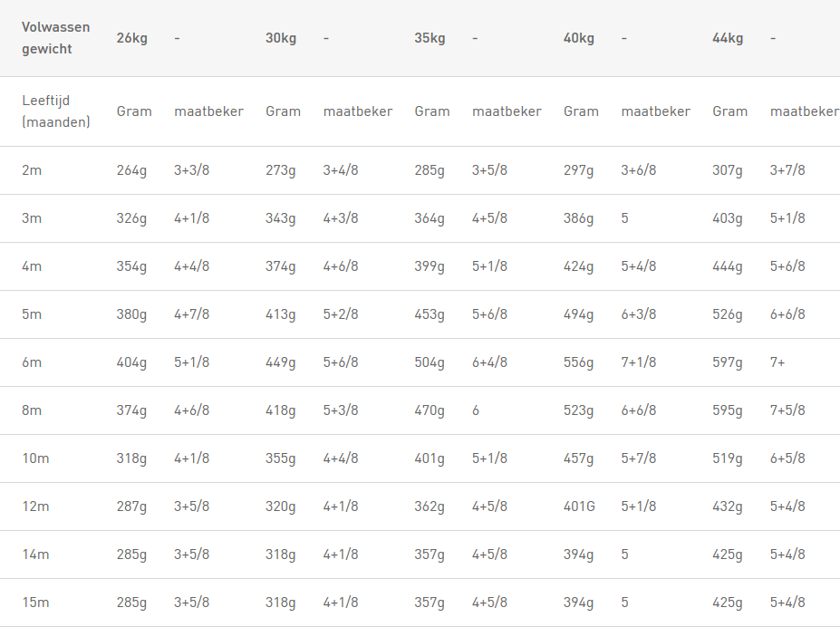Viewport: 840px width, 627px height.
Task: Select the 597g value in 6m row
Action: pos(727,362)
